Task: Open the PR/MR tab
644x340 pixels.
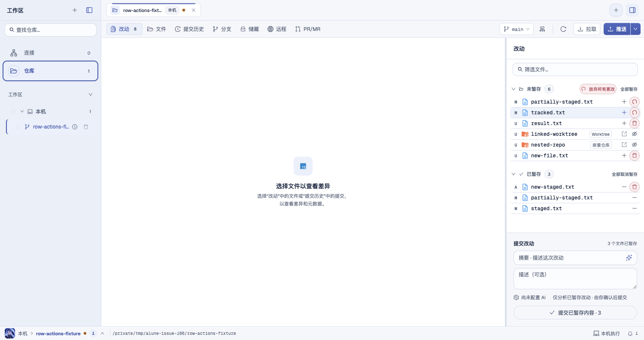Action: tap(308, 29)
